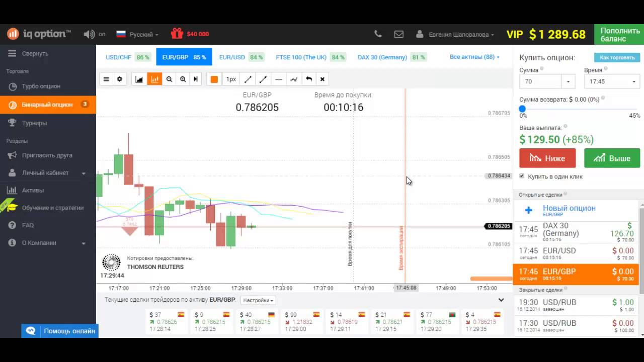This screenshot has width=644, height=362.
Task: Collapse trader deals panel chevron
Action: click(x=501, y=300)
